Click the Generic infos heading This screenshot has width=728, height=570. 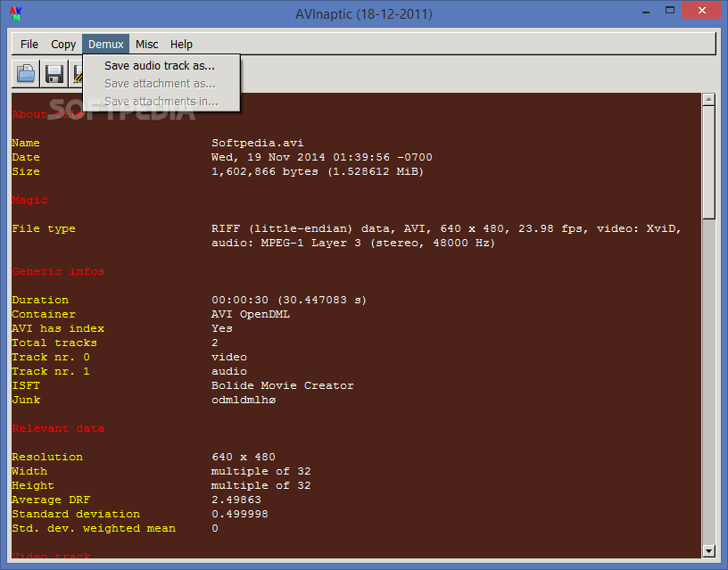point(58,271)
